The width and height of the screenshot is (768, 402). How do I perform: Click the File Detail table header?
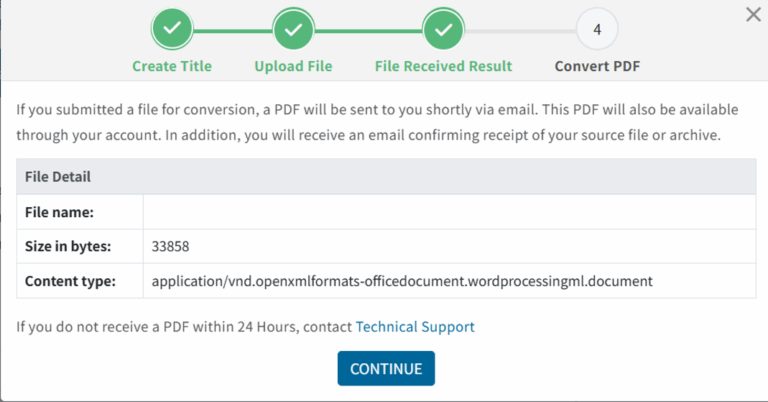[58, 177]
